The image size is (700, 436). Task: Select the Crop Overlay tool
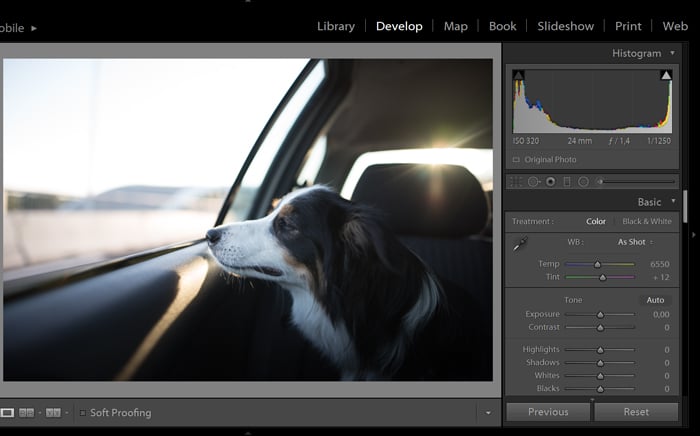(x=516, y=182)
